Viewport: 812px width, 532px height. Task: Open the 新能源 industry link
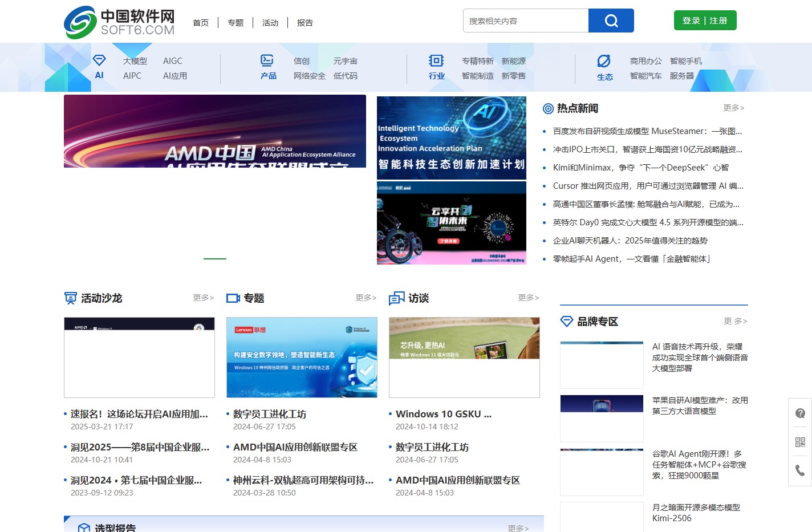[x=514, y=61]
